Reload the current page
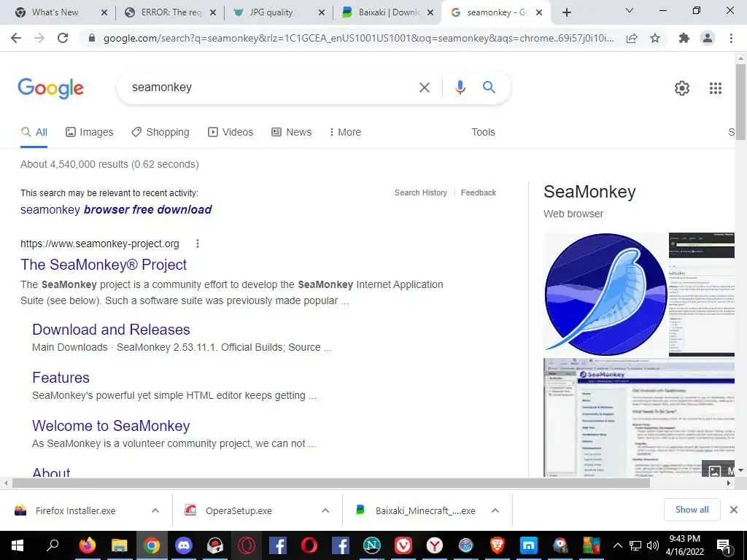Image resolution: width=747 pixels, height=560 pixels. 63,38
